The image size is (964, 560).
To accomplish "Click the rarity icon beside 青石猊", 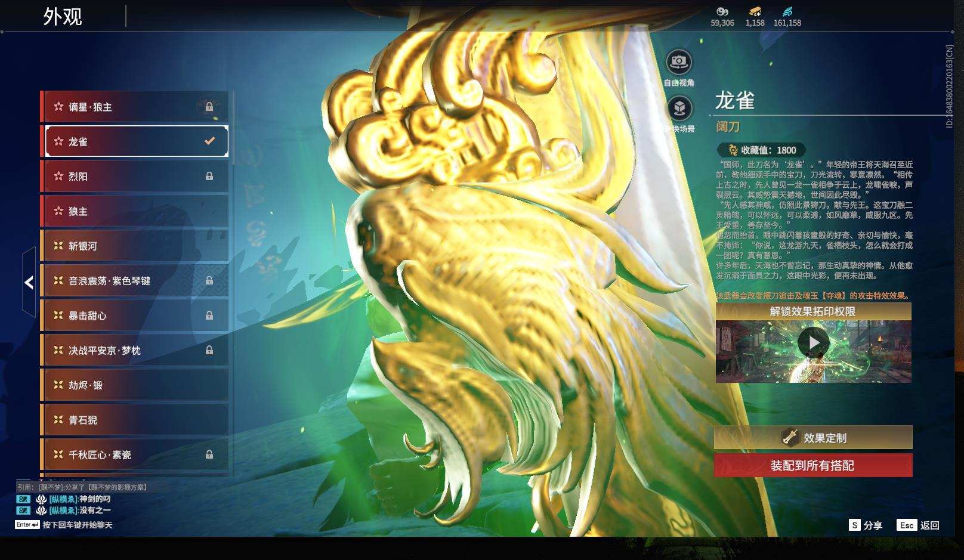I will coord(58,420).
